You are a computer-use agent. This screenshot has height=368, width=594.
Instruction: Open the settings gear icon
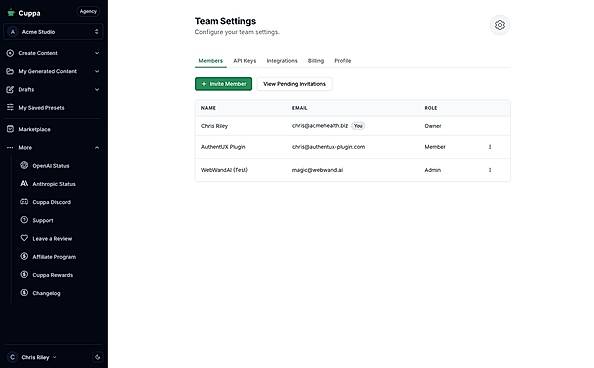(500, 25)
